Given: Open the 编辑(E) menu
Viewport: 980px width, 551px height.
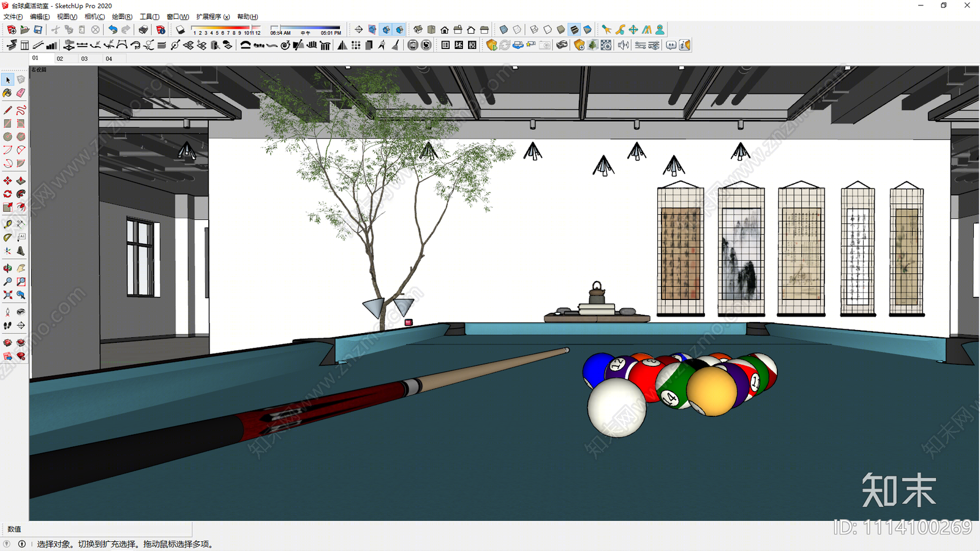Looking at the screenshot, I should (40, 17).
